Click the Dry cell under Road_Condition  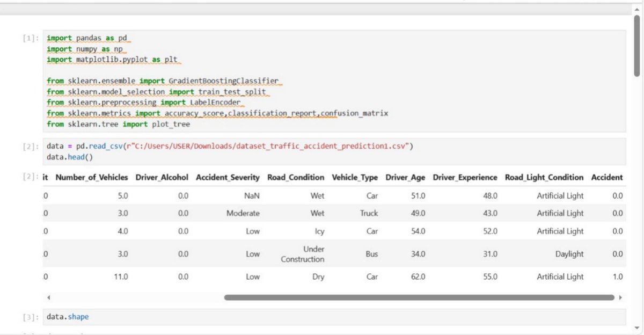coord(318,277)
